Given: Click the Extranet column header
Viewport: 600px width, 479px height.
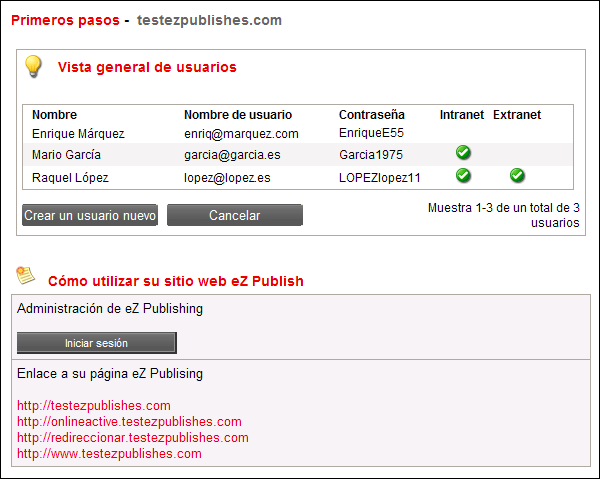Looking at the screenshot, I should tap(517, 114).
